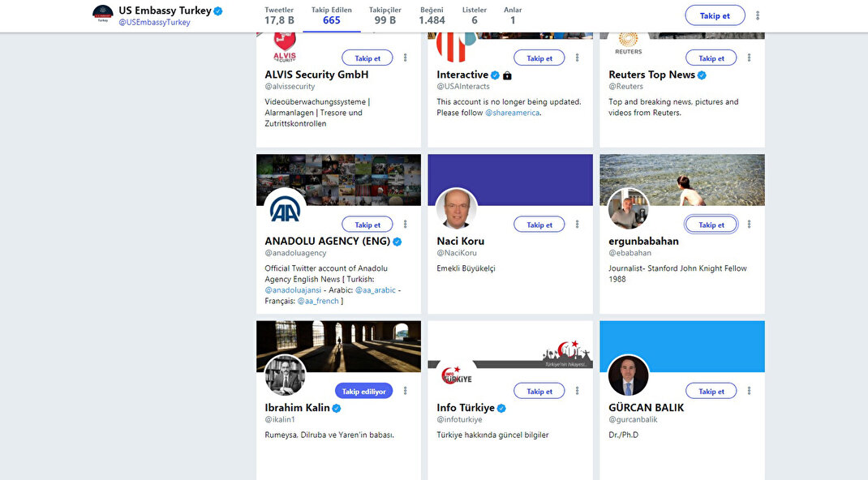The image size is (868, 480).
Task: Open three-dot menu on Info Türkiye card
Action: (x=578, y=391)
